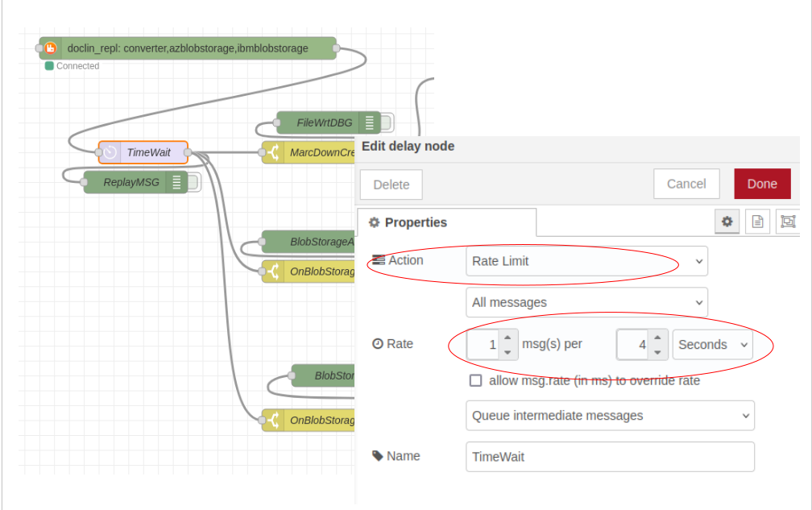Delete the delay node via Delete button
Image resolution: width=812 pixels, height=510 pixels.
coord(391,185)
